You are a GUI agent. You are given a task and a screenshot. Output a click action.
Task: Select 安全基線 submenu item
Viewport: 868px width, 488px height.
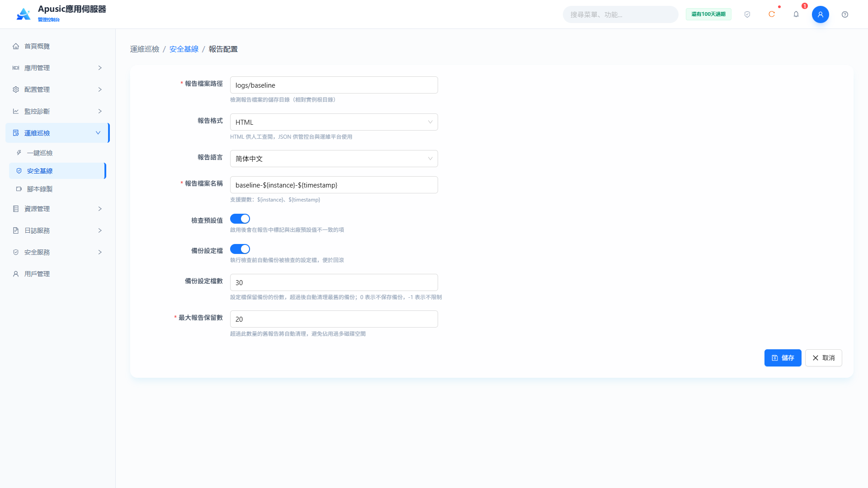coord(57,171)
